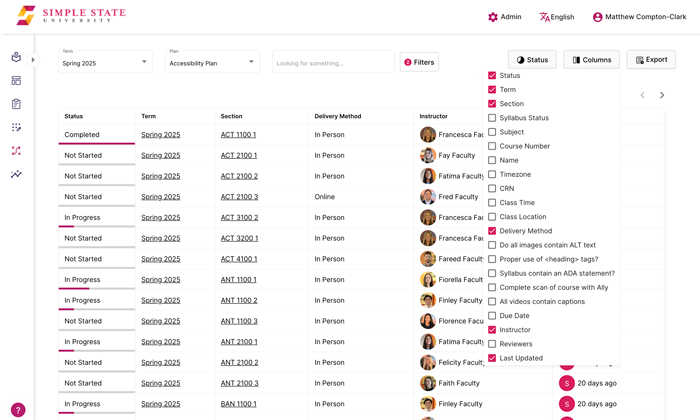
Task: Click the Export button
Action: tap(650, 60)
